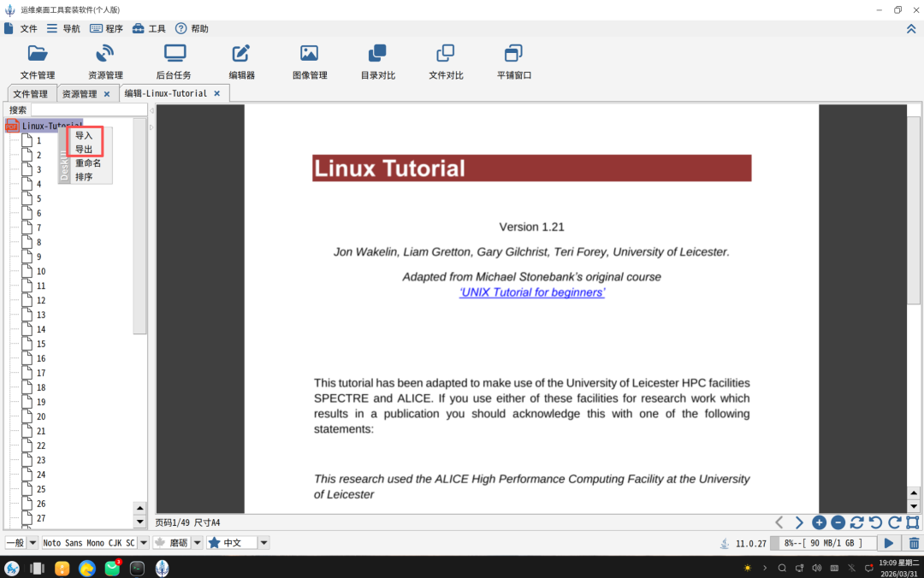The image size is (924, 578).
Task: Click the left panel collapse arrow on the divider
Action: [151, 110]
